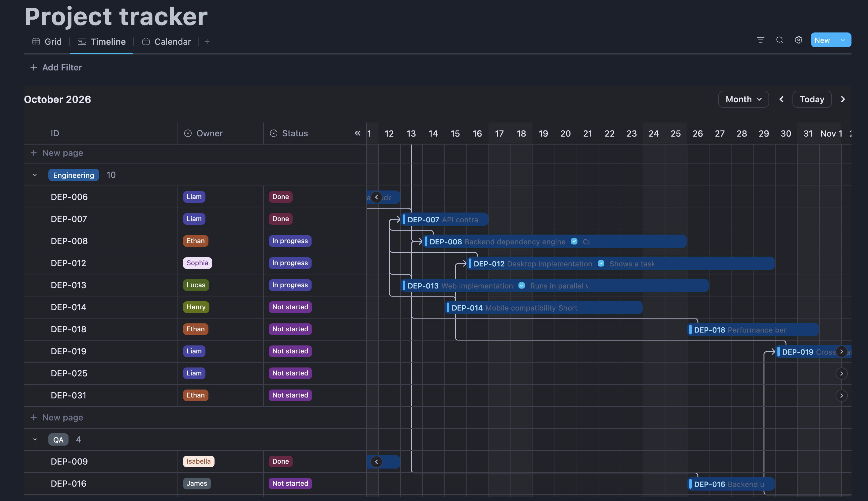Click the search magnifier icon
Image resolution: width=868 pixels, height=501 pixels.
click(x=780, y=40)
